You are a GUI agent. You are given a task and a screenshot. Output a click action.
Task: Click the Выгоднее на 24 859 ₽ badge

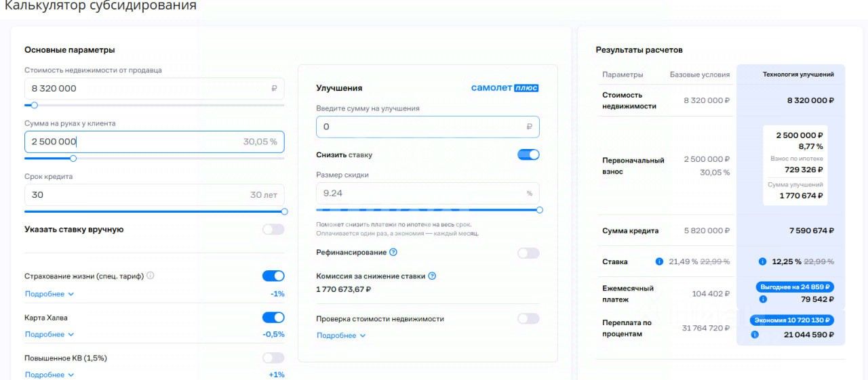tap(795, 287)
